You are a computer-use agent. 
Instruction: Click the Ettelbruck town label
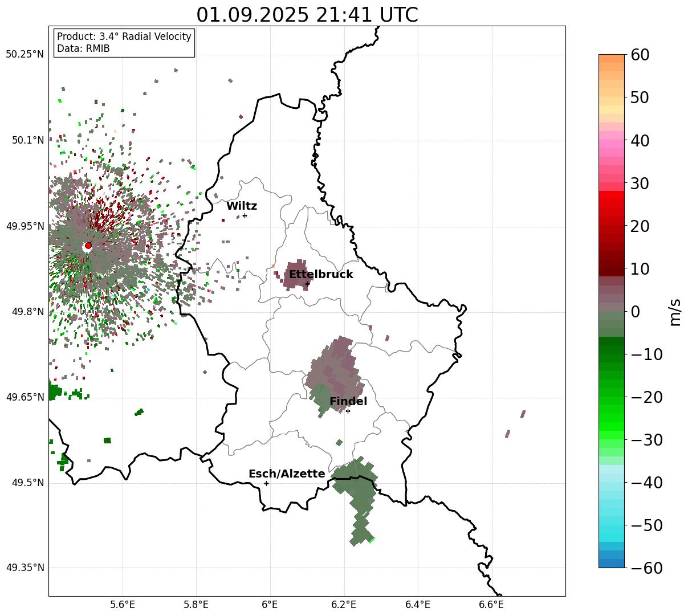coord(321,274)
